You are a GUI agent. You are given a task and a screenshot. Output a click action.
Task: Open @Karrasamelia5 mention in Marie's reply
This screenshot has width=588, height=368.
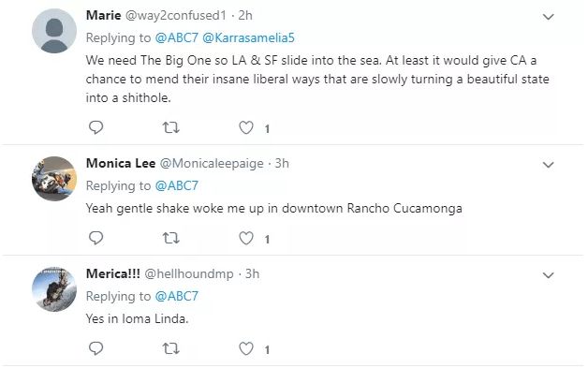[249, 37]
